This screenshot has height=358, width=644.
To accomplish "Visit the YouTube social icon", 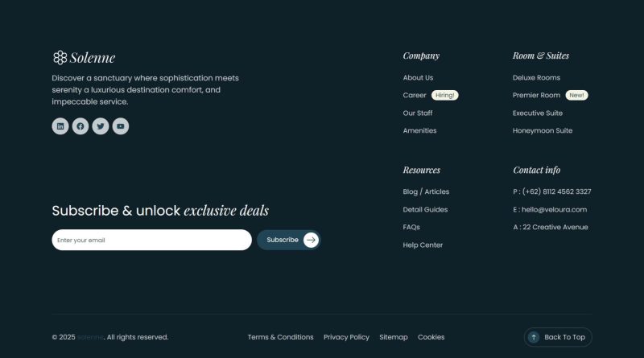I will click(121, 126).
